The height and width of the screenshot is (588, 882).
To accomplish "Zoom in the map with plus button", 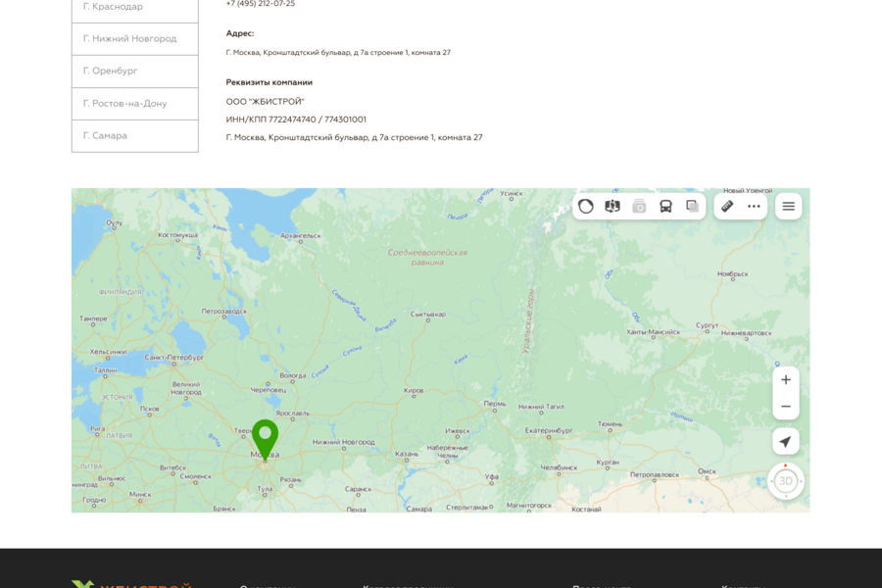I will tap(786, 380).
